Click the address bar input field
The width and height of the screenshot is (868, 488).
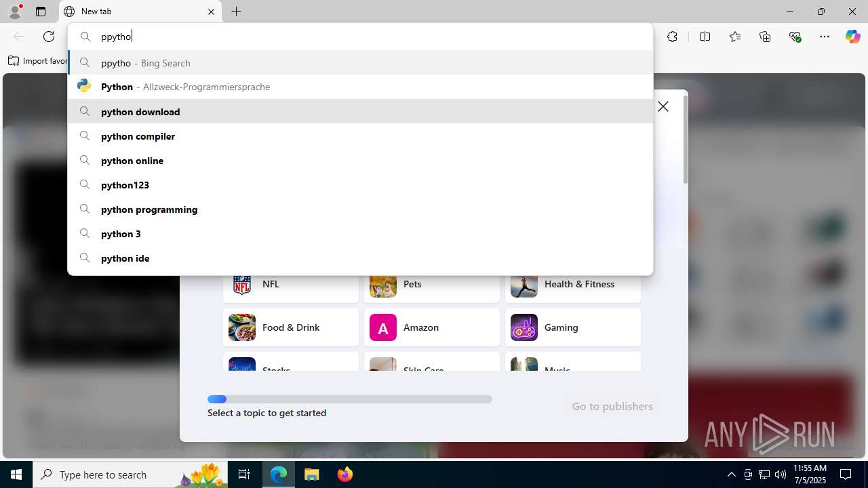click(360, 37)
